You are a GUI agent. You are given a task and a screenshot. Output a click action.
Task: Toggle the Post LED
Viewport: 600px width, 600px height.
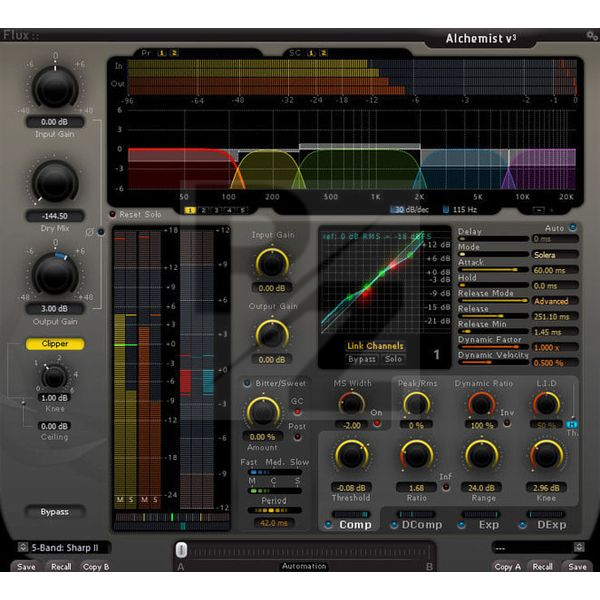click(297, 437)
